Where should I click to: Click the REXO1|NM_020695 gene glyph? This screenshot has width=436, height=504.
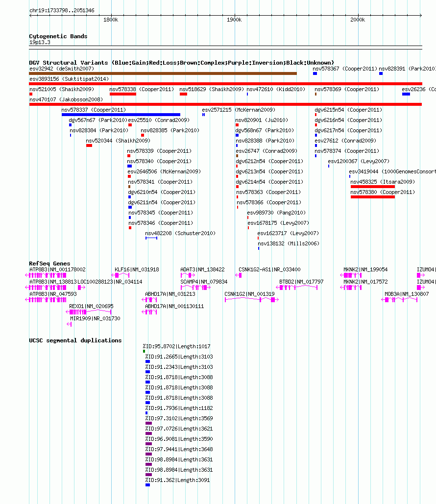[x=89, y=312]
